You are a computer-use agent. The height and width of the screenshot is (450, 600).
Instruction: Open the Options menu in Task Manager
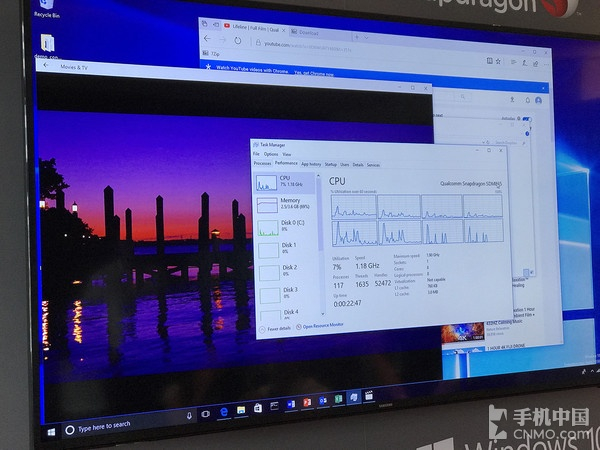[x=271, y=154]
